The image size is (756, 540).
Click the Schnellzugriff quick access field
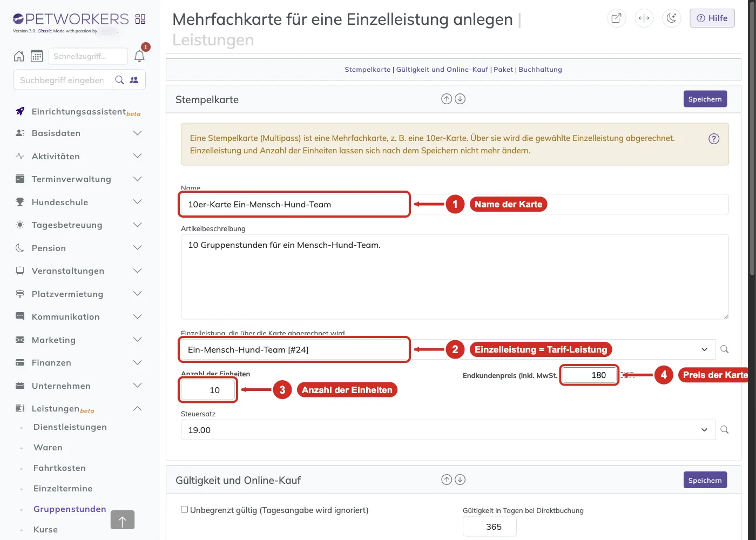pos(88,56)
